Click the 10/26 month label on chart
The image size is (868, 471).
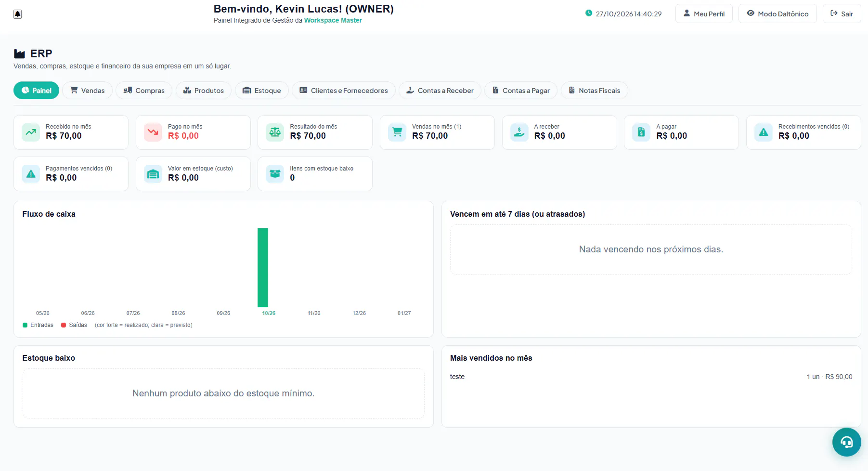point(269,313)
